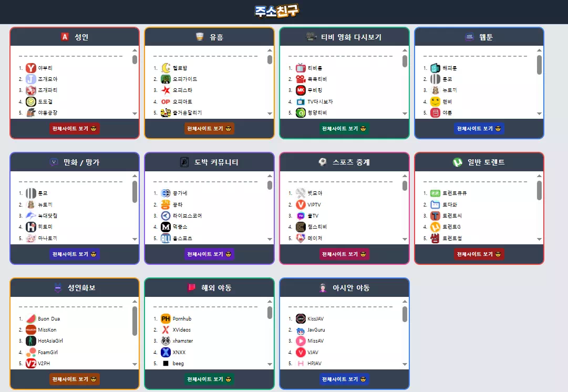The height and width of the screenshot is (392, 568).
Task: Click up arrow in 스포츠 중계 list scrollbar
Action: [x=405, y=176]
